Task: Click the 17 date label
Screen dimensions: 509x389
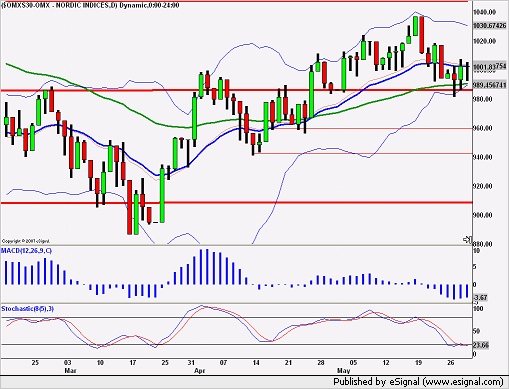Action: pos(132,363)
